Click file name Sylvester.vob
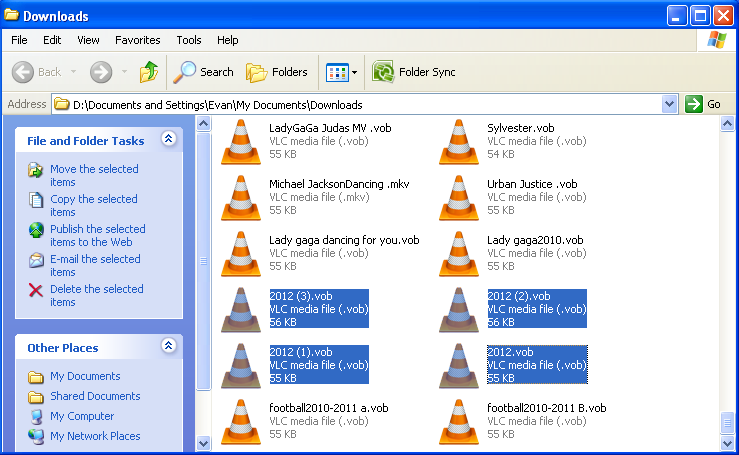 [x=521, y=128]
